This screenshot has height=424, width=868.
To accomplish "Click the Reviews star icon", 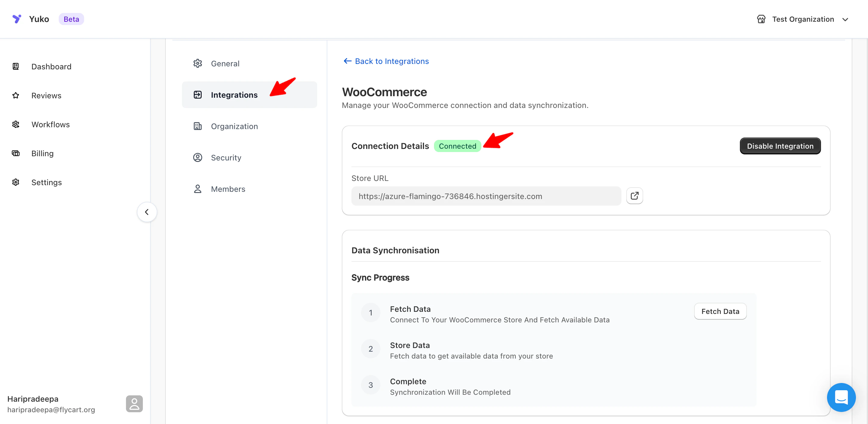I will point(16,95).
